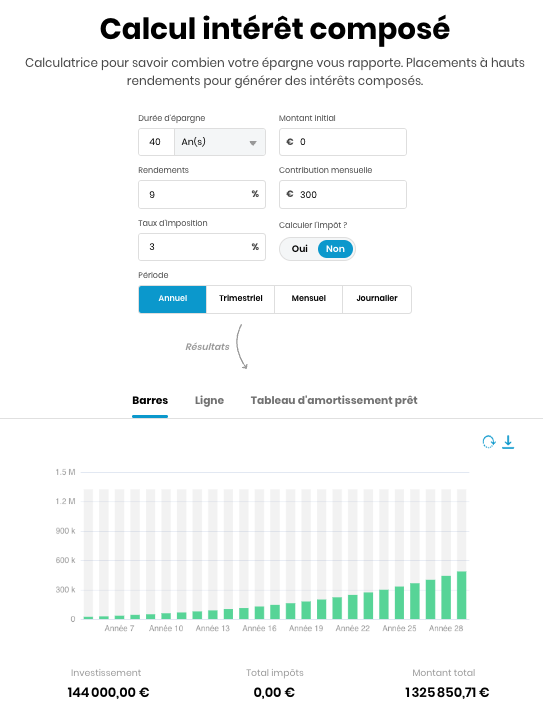
Task: Focus the Durée d'épargne number field
Action: click(x=156, y=142)
